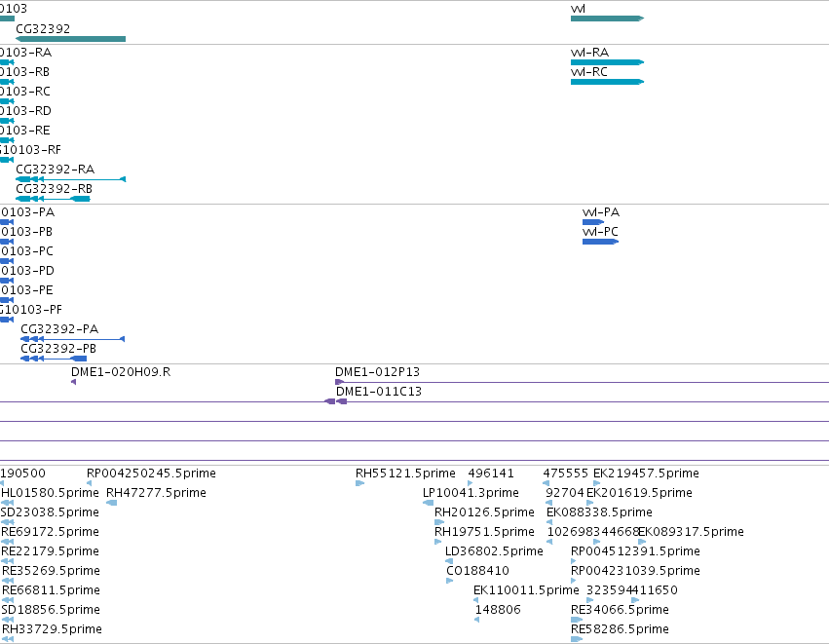Click the LP10041.3prime EST label
Screen dimensions: 829x644
[x=471, y=493]
